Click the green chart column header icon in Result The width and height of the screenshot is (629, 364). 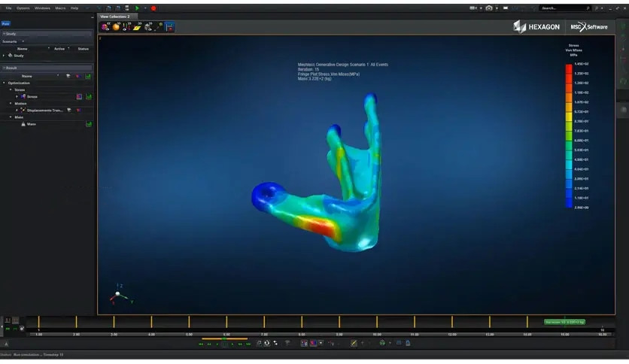point(88,76)
